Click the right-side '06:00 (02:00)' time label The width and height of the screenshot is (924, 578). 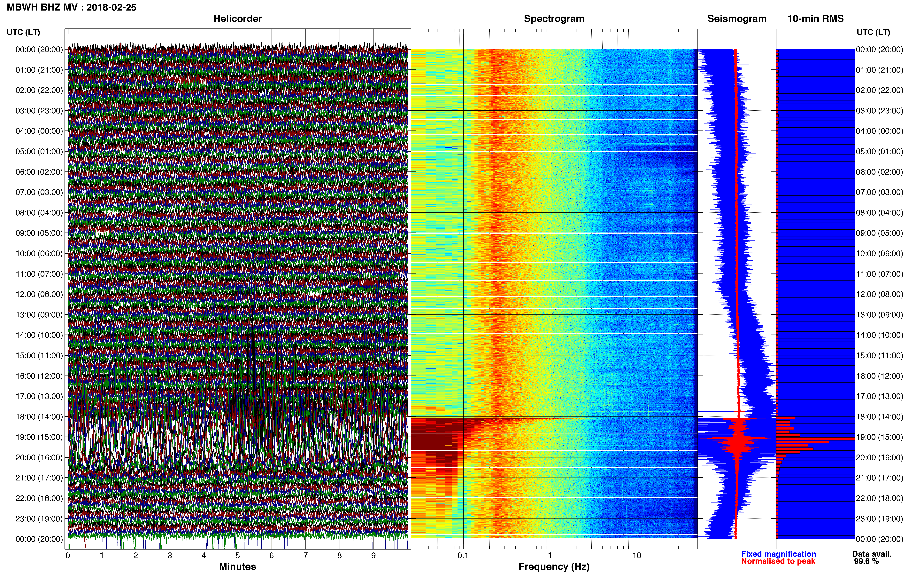tap(879, 172)
